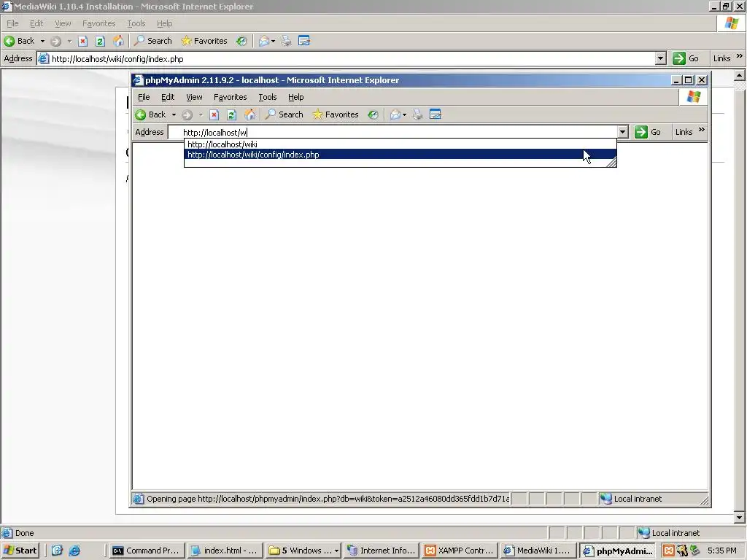This screenshot has height=560, width=747.
Task: Print page from phpMyAdmin window toolbar
Action: tap(418, 114)
